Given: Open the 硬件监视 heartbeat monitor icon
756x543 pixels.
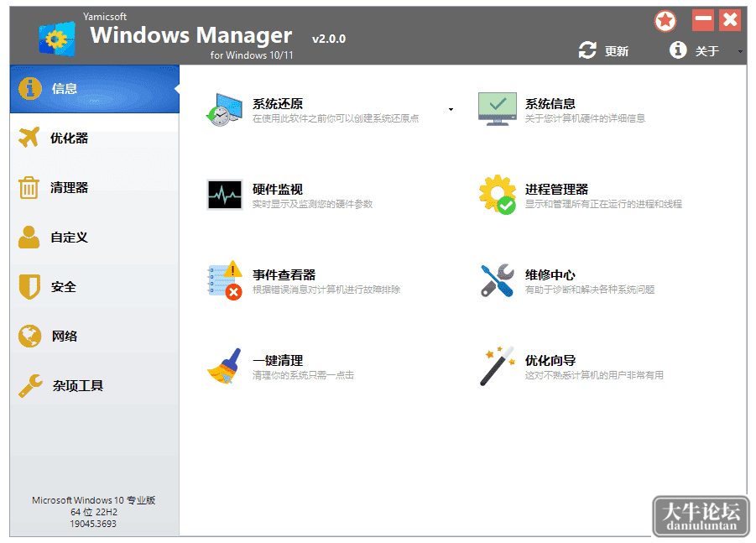Looking at the screenshot, I should [225, 195].
